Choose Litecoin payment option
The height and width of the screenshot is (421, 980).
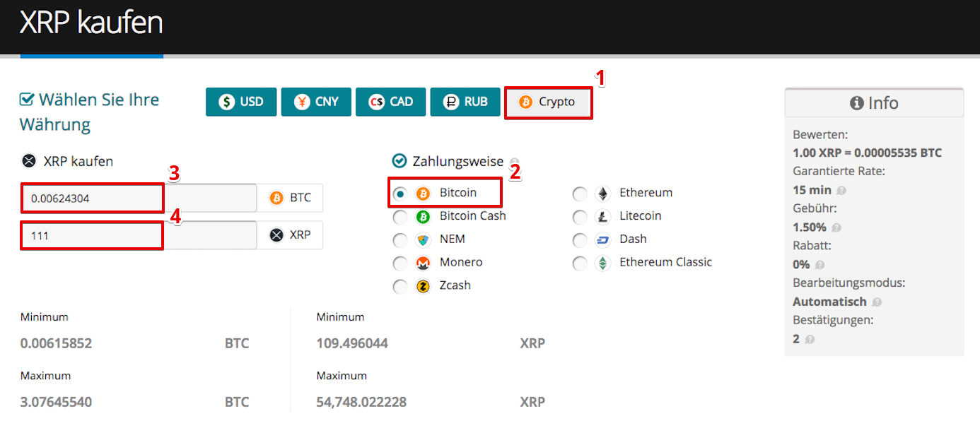tap(580, 217)
